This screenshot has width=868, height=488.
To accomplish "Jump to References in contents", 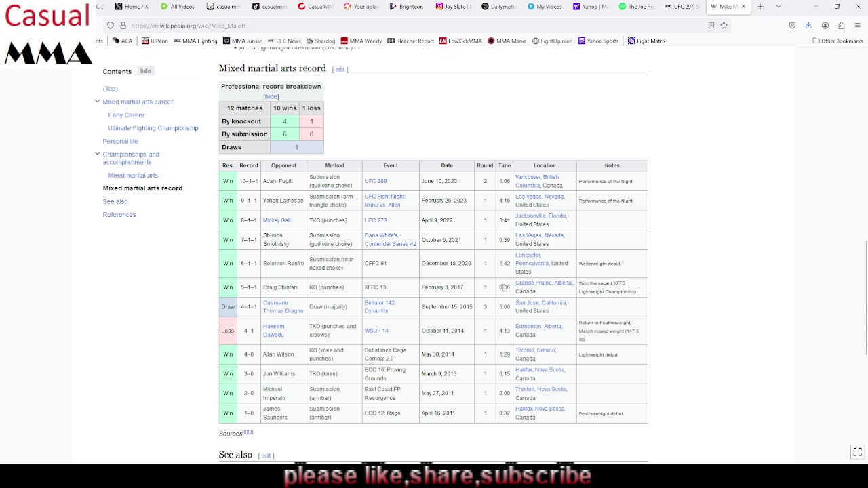I will coord(119,215).
